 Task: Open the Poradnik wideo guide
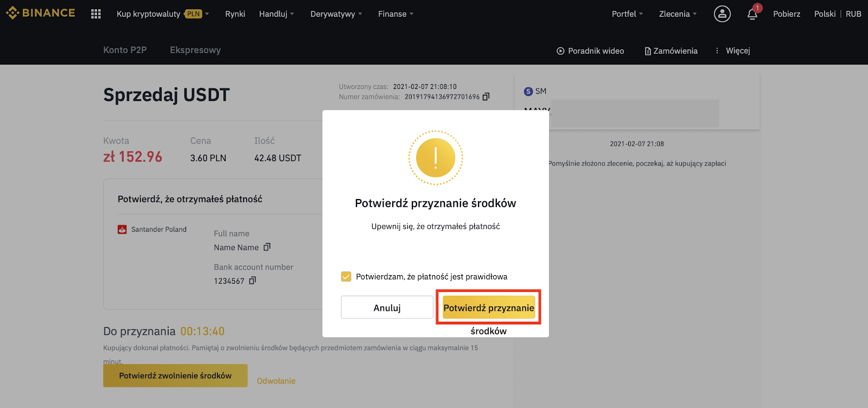(x=590, y=51)
